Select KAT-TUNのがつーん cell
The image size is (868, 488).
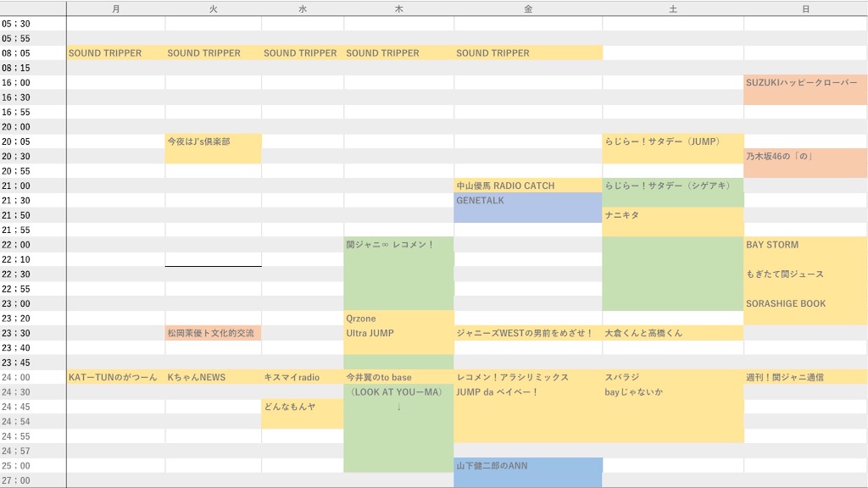click(115, 377)
